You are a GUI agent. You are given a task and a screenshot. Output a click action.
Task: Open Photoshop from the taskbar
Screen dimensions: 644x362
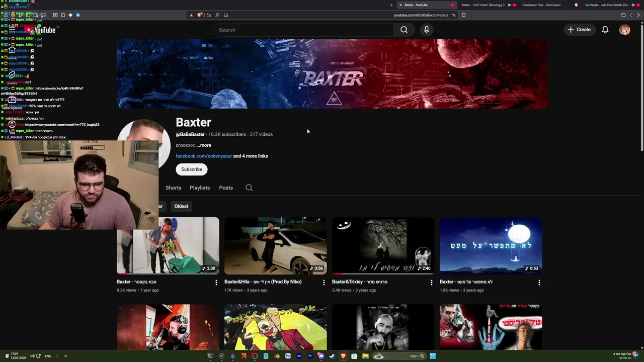pyautogui.click(x=288, y=356)
